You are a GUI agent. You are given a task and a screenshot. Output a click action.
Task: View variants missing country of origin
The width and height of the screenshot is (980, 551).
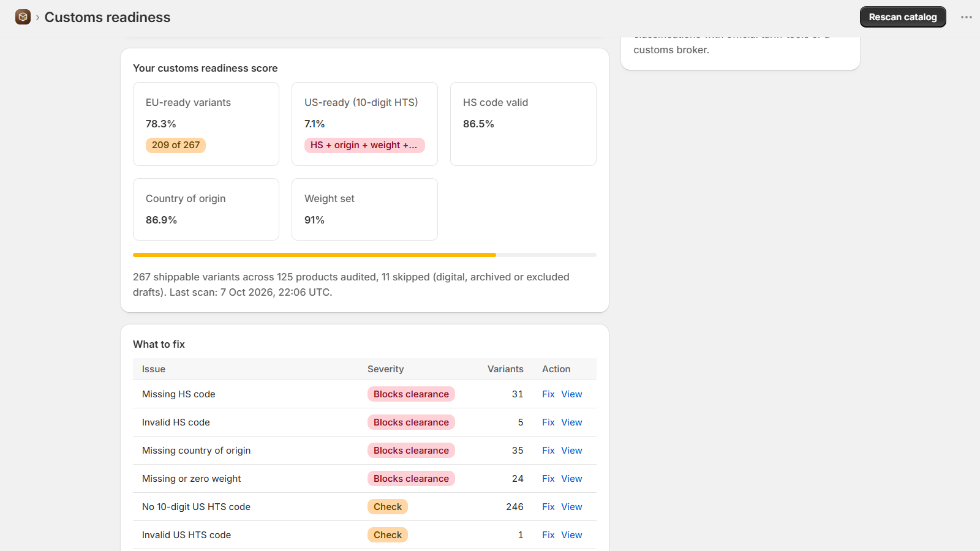pyautogui.click(x=571, y=451)
